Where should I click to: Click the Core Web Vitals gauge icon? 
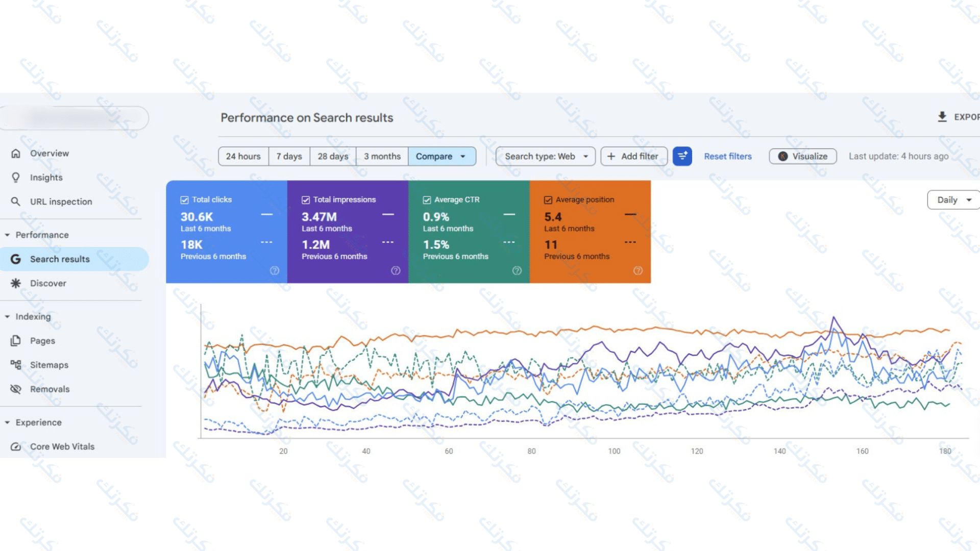(x=16, y=446)
